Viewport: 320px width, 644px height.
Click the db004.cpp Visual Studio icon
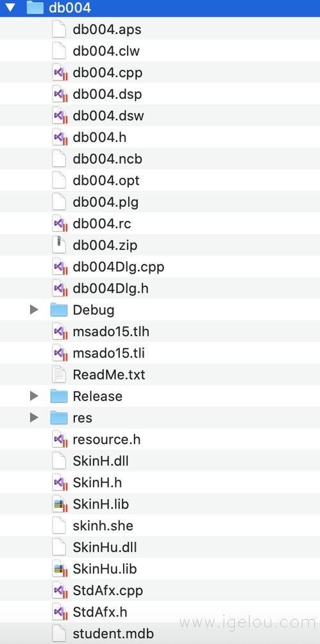[60, 73]
